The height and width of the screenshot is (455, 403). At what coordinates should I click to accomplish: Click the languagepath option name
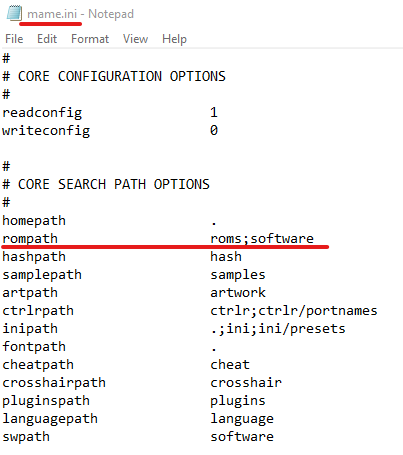pyautogui.click(x=50, y=419)
